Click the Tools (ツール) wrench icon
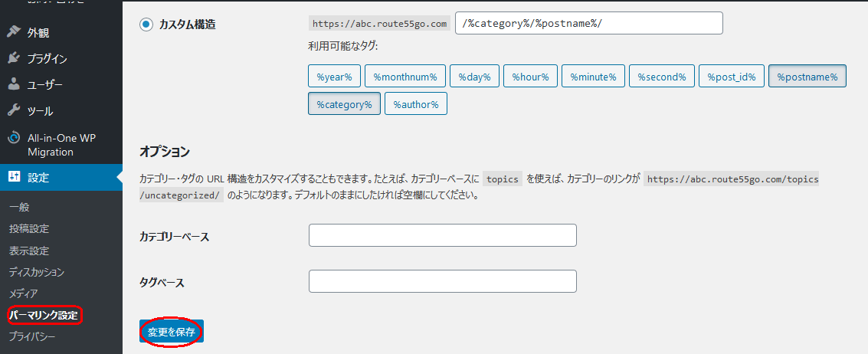The width and height of the screenshot is (868, 354). click(x=14, y=111)
